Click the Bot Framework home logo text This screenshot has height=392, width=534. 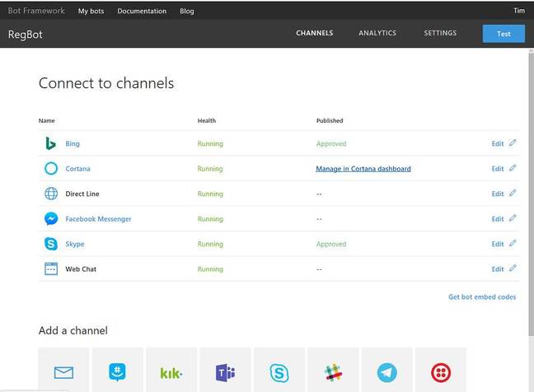(36, 11)
